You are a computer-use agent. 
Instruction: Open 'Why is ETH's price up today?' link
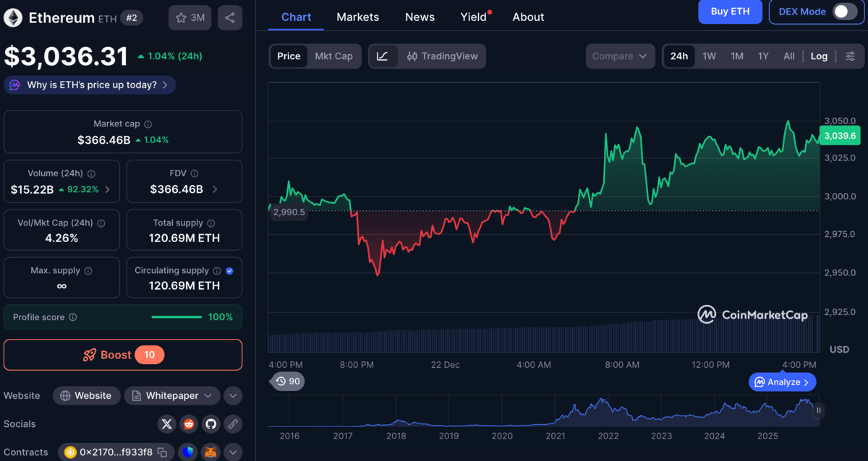click(89, 85)
